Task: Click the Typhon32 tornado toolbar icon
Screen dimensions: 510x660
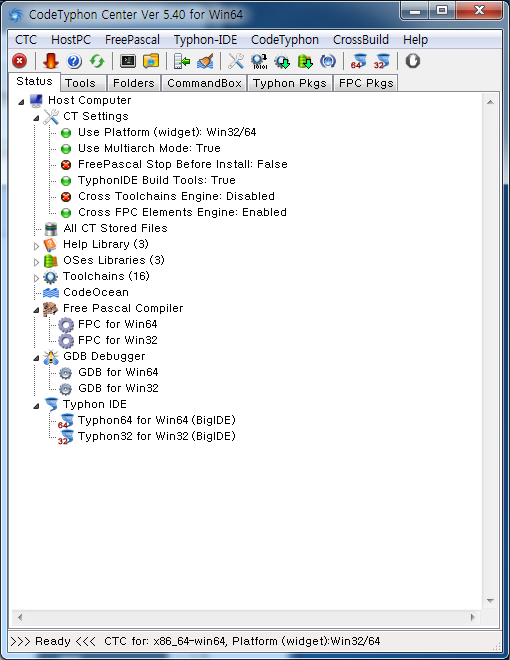Action: (x=382, y=61)
